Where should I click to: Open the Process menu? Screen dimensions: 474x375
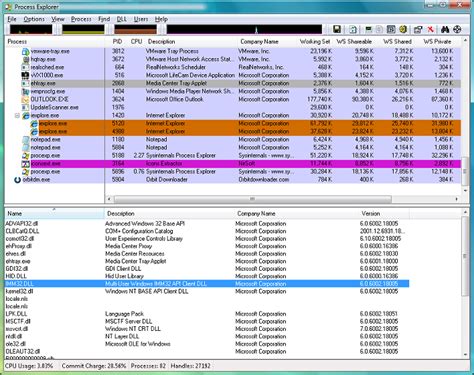[x=81, y=19]
